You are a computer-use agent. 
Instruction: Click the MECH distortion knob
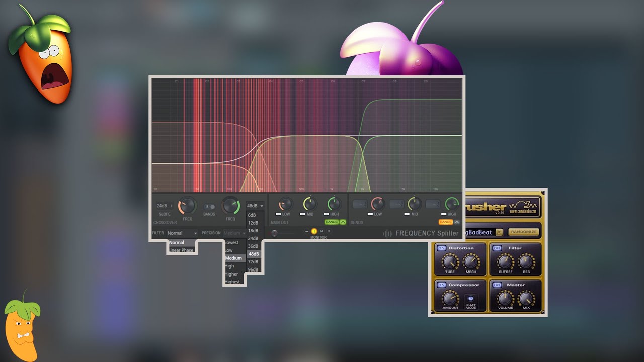[471, 261]
